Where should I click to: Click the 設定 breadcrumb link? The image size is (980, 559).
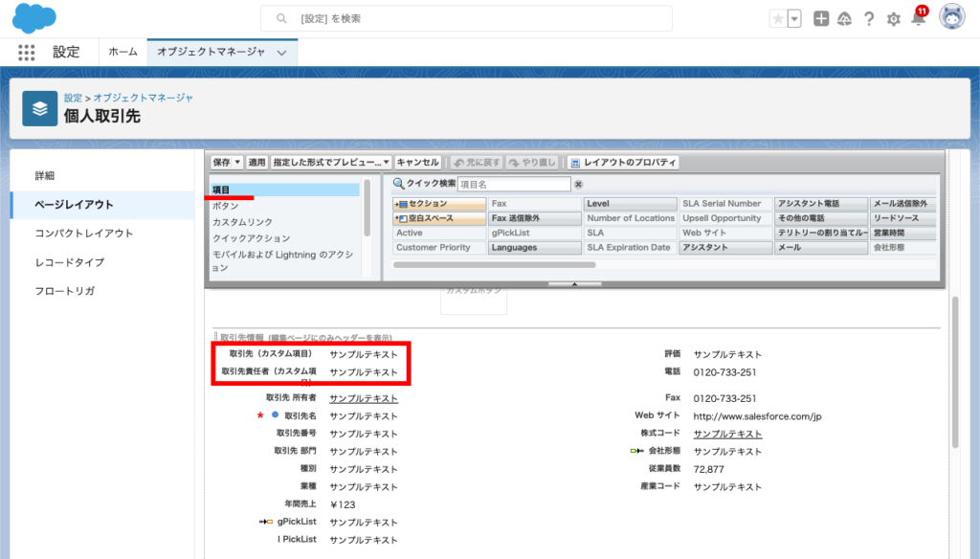pos(73,98)
